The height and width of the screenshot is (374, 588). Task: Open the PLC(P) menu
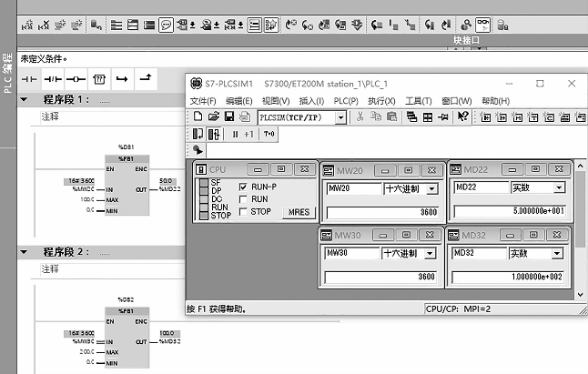pyautogui.click(x=346, y=101)
